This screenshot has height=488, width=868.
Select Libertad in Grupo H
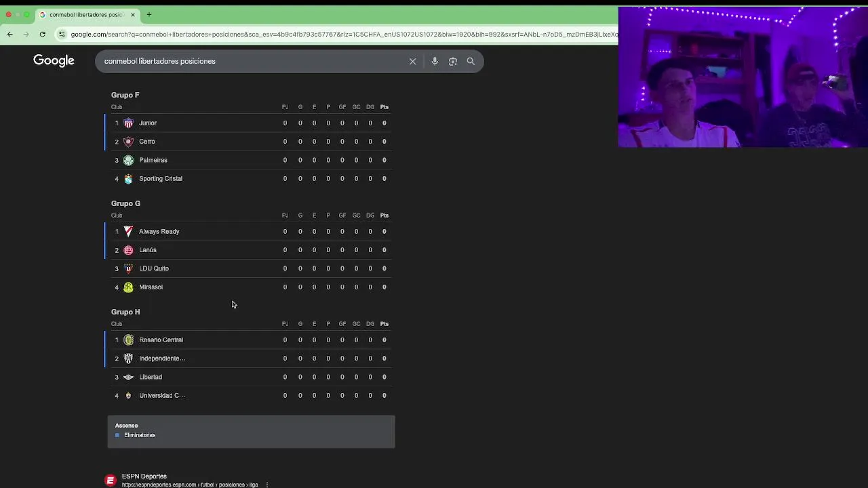pos(151,377)
